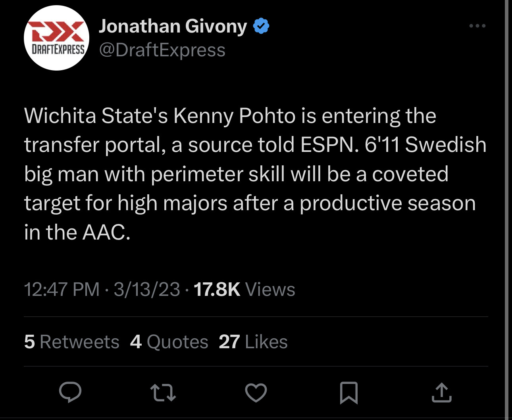View the 5 Retweets list

tap(71, 342)
